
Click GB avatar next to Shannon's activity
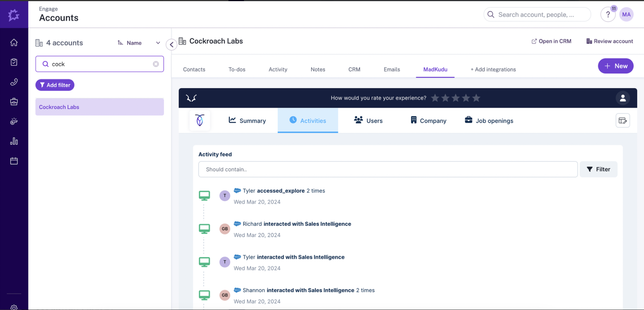pos(225,295)
